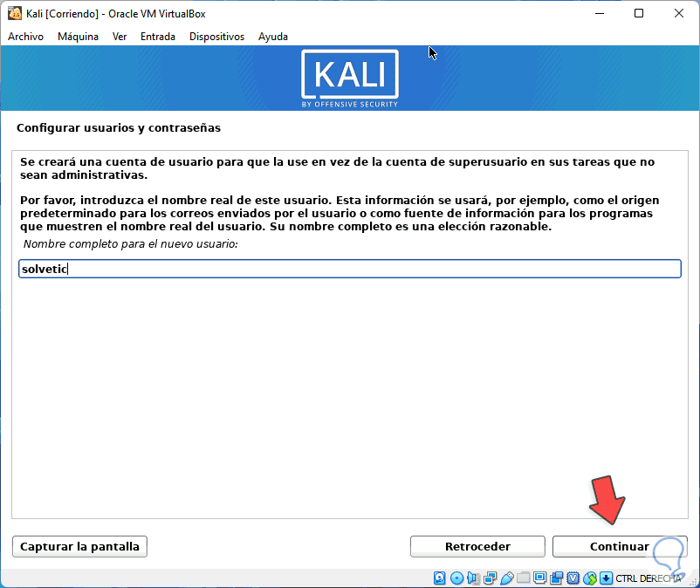The width and height of the screenshot is (700, 588).
Task: Open the Entrada menu
Action: [158, 37]
